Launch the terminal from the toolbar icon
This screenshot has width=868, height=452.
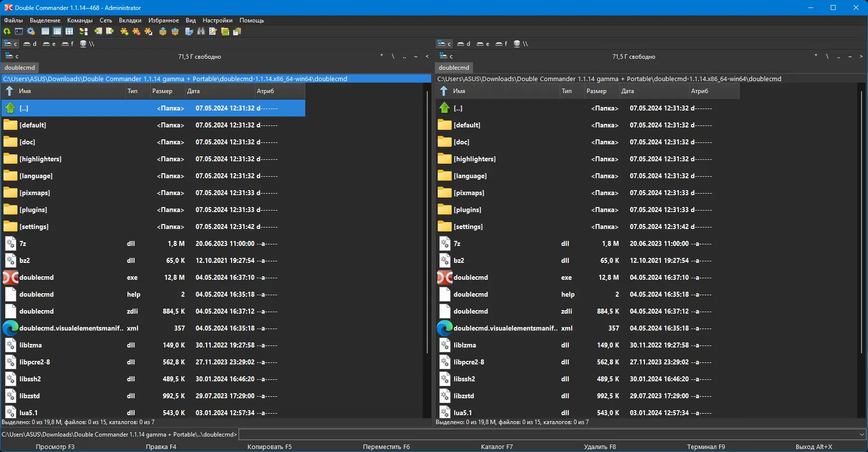pos(19,31)
